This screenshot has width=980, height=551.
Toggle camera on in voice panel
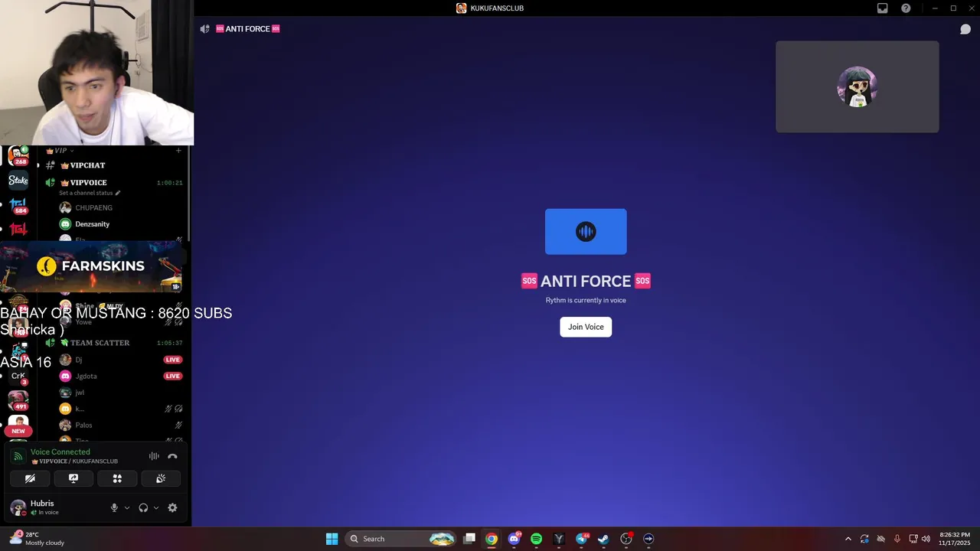(30, 478)
